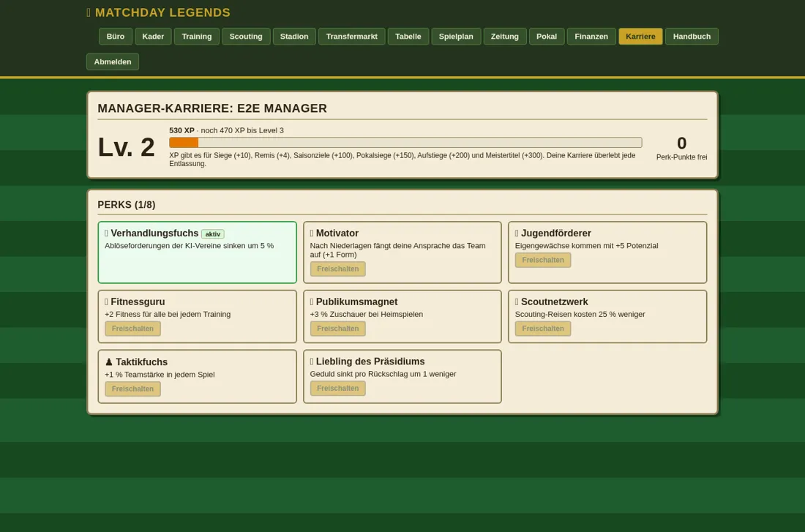Image resolution: width=805 pixels, height=532 pixels.
Task: Click '+1 % Teamstärke in jedem Spiel' text
Action: 160,375
